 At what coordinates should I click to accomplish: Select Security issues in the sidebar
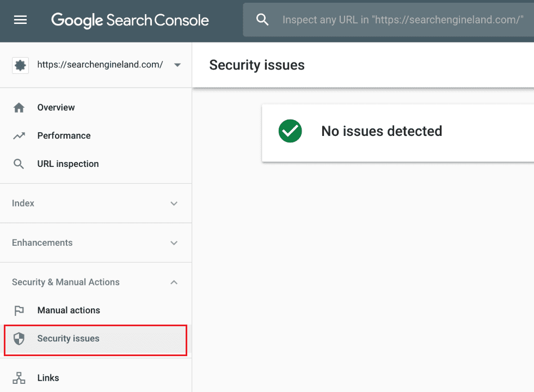coord(68,338)
